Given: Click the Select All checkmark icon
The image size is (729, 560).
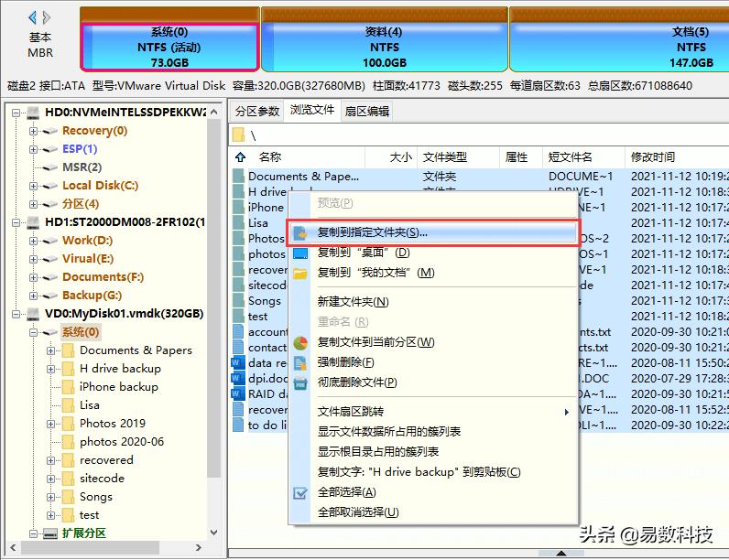Looking at the screenshot, I should pos(300,492).
